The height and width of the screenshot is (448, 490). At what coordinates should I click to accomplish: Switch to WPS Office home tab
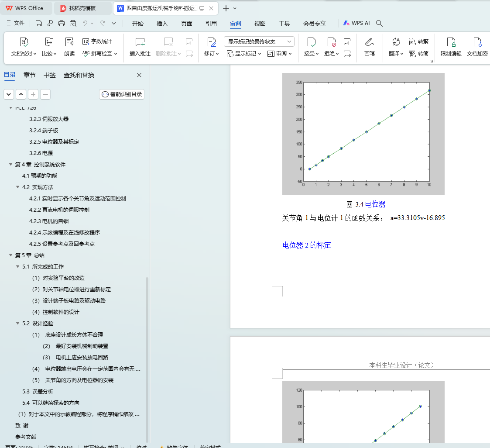pos(25,8)
